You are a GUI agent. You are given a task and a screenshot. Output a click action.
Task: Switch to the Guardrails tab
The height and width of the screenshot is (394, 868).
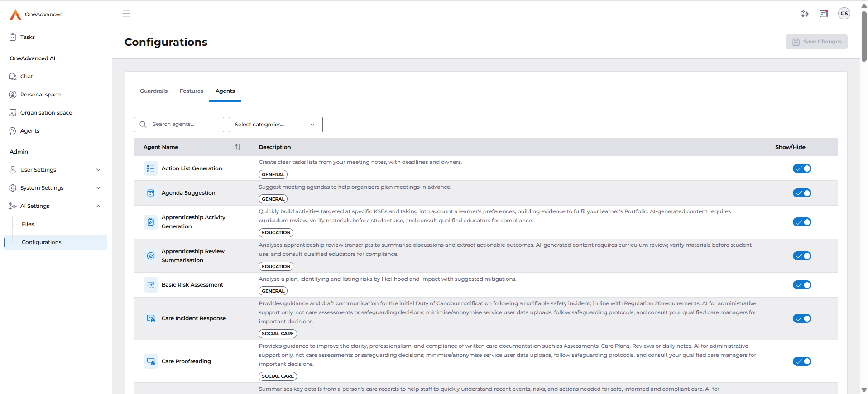coord(153,91)
